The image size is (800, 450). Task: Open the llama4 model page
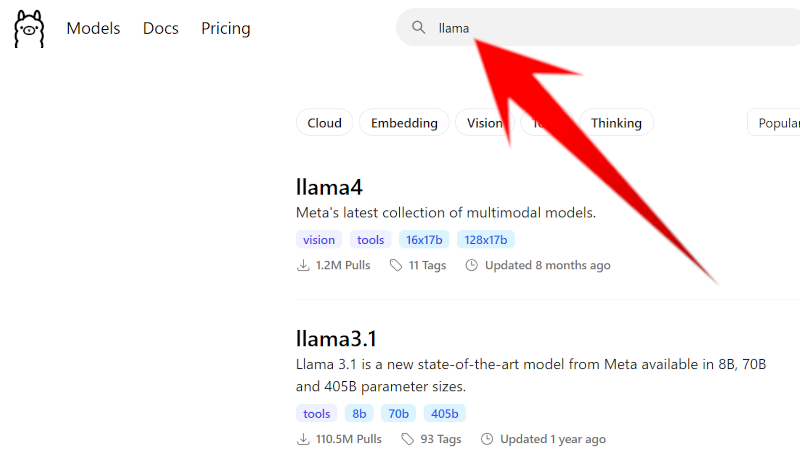329,187
